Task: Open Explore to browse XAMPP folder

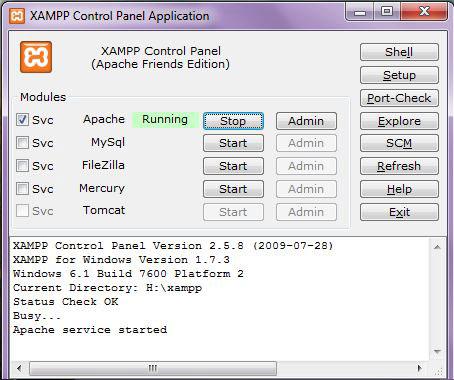Action: [x=399, y=121]
